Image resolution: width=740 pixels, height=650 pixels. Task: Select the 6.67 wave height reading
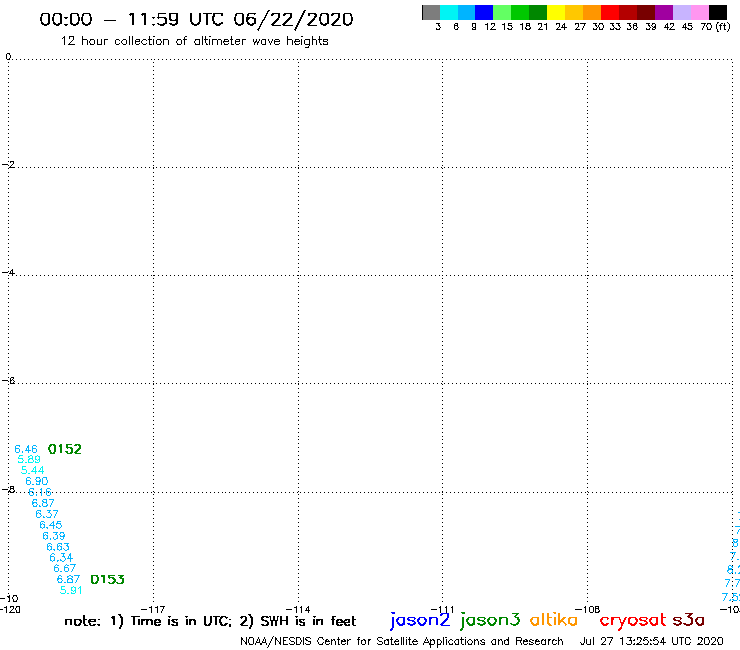[x=65, y=568]
